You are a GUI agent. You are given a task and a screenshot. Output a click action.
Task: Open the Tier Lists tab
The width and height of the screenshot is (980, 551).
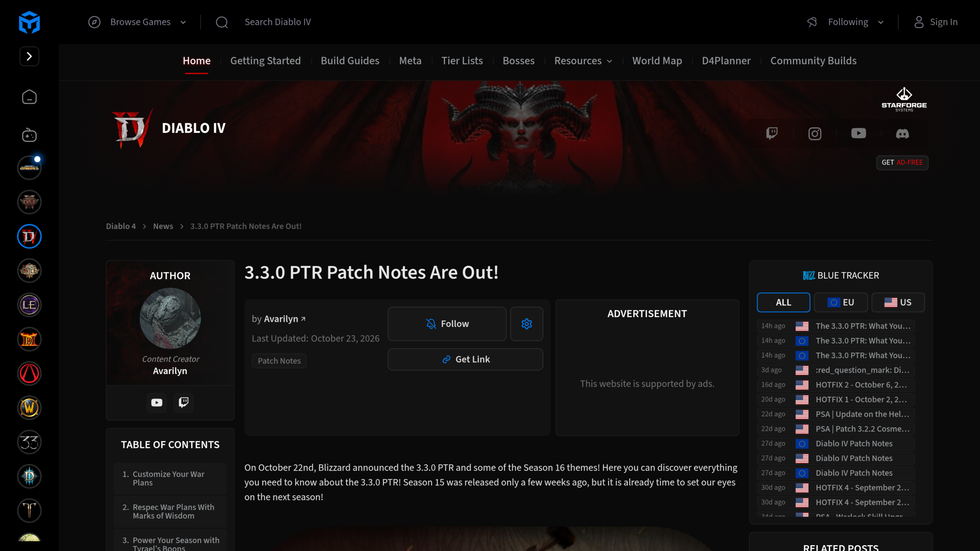pyautogui.click(x=462, y=61)
